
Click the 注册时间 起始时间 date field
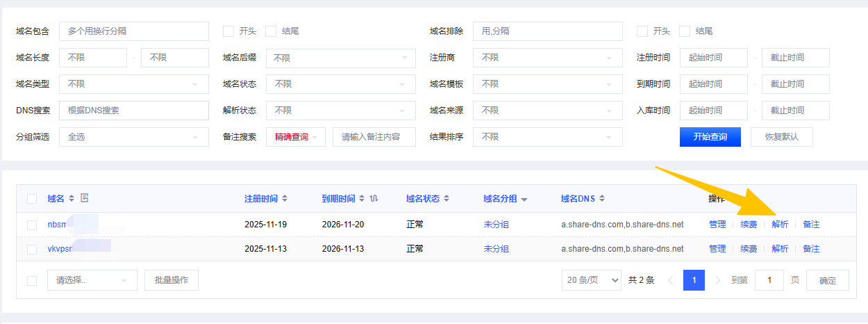(x=713, y=58)
